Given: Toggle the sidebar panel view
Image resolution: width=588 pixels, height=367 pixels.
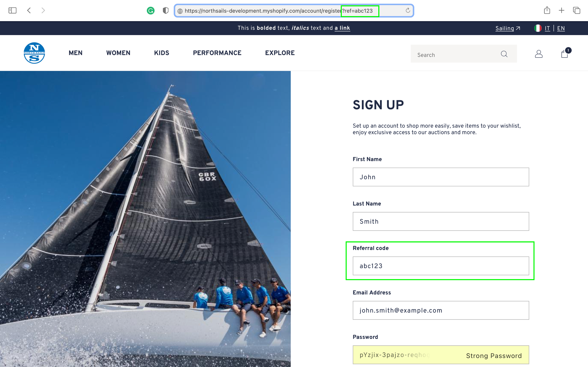Looking at the screenshot, I should (x=12, y=11).
